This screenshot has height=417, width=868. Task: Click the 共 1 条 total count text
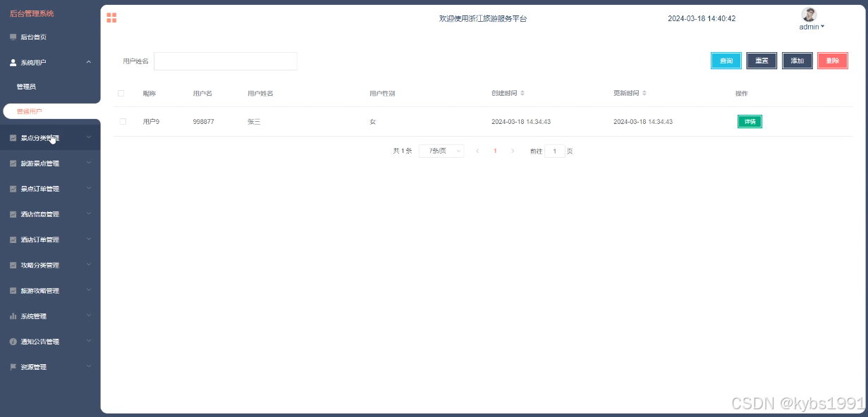tap(403, 151)
